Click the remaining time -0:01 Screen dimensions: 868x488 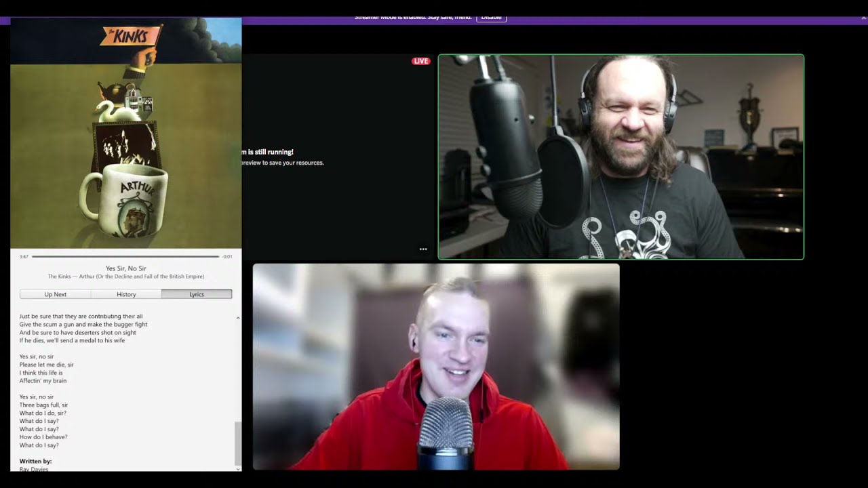click(x=227, y=257)
